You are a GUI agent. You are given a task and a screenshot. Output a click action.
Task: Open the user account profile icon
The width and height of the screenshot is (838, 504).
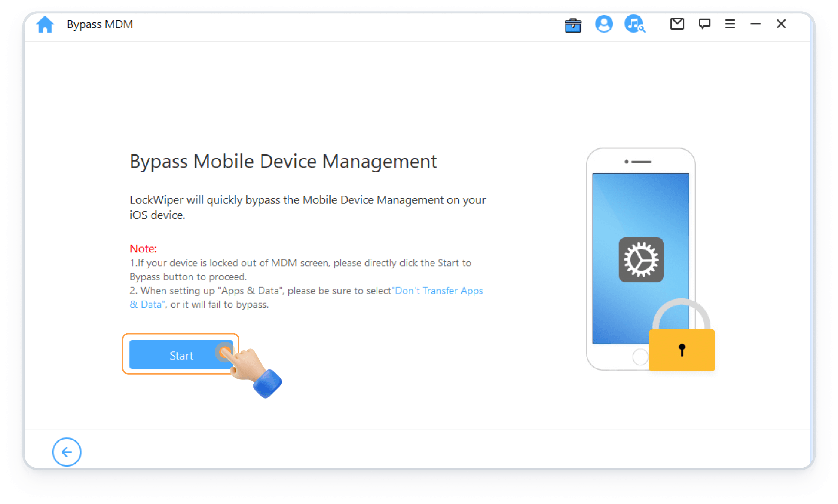click(604, 24)
